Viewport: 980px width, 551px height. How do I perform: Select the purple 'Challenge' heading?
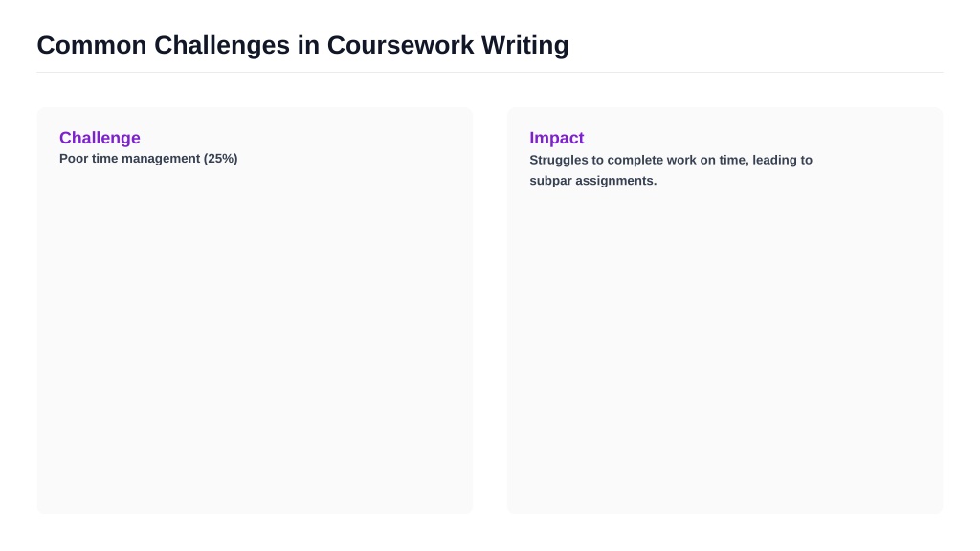100,138
